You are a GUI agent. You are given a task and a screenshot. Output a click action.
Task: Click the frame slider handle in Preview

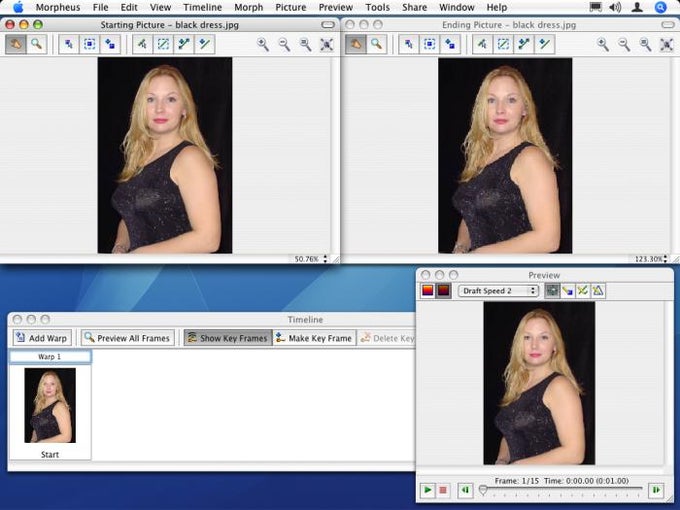pos(483,490)
